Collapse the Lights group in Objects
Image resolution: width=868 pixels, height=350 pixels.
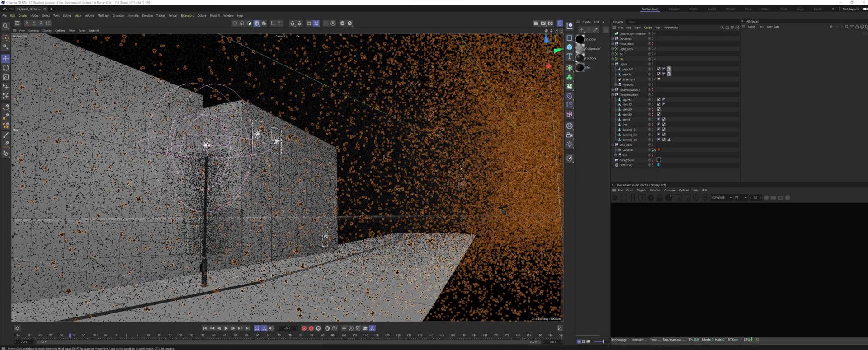pos(613,64)
